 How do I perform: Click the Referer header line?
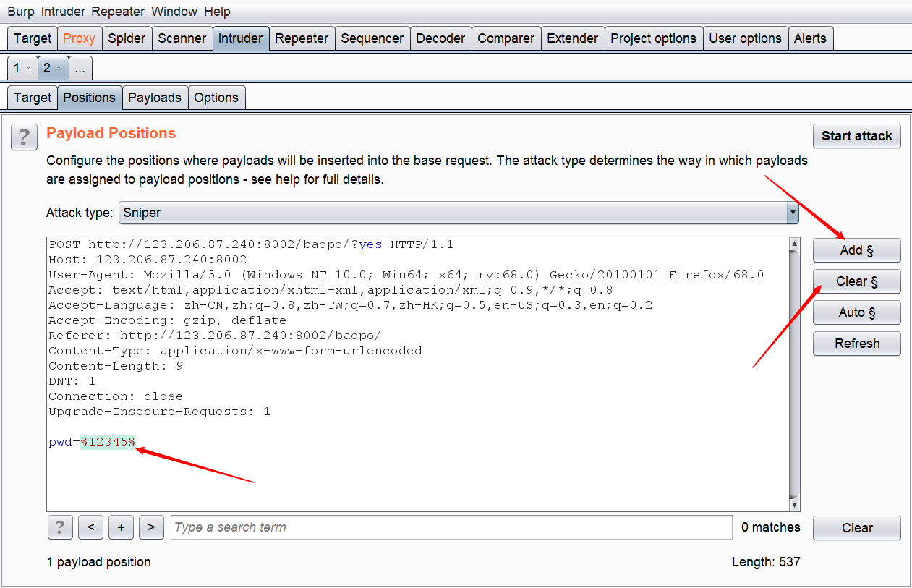point(215,336)
